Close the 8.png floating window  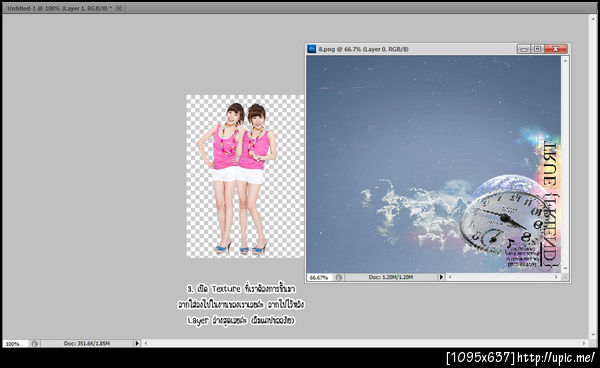click(556, 49)
